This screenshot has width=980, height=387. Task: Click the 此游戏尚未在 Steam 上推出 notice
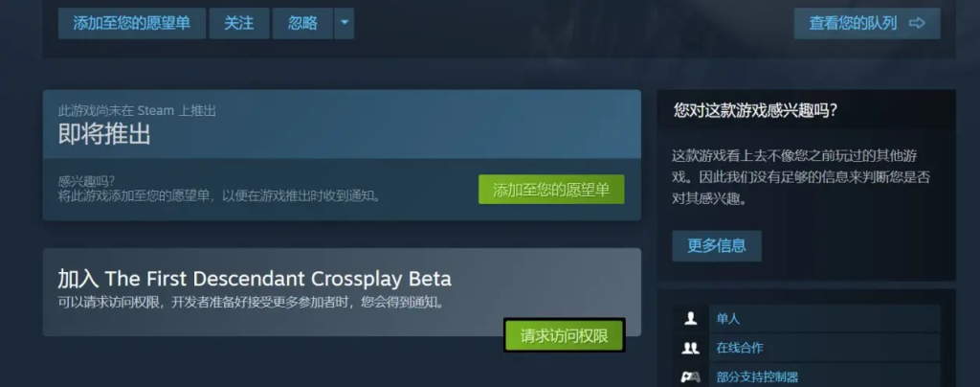[137, 111]
